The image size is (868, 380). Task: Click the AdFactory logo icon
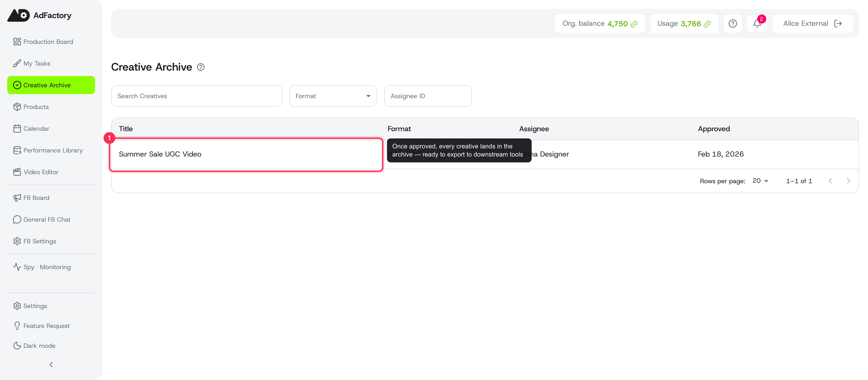coord(19,15)
